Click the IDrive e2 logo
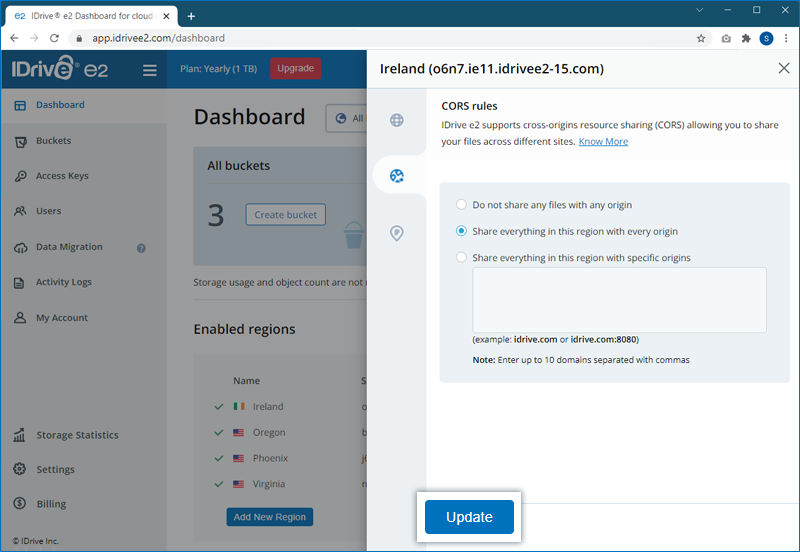 click(x=60, y=68)
